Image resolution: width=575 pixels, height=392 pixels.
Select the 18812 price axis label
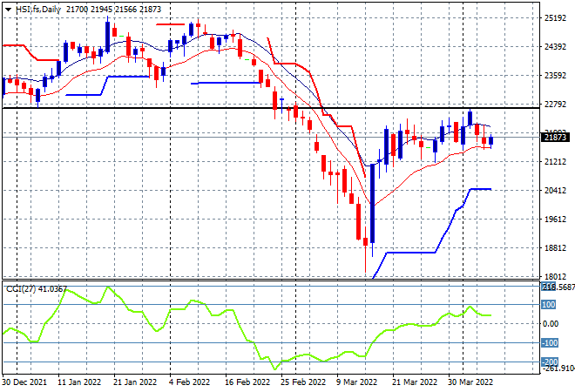[555, 248]
